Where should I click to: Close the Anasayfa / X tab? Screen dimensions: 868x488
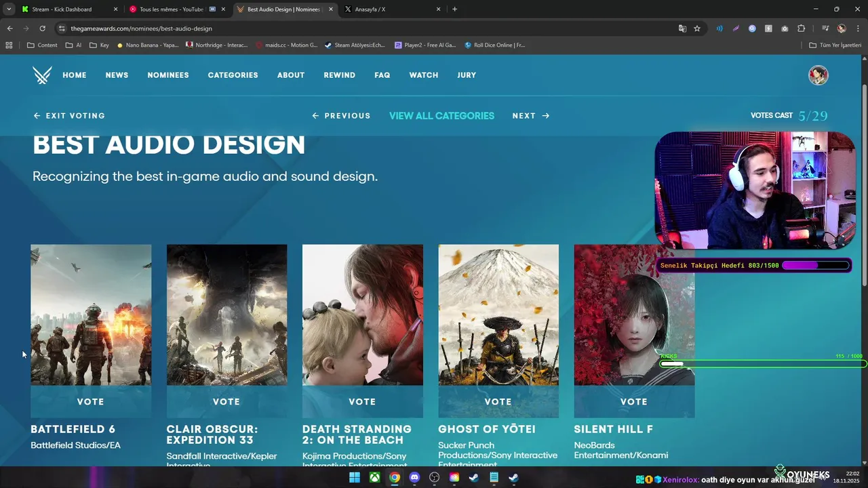438,9
